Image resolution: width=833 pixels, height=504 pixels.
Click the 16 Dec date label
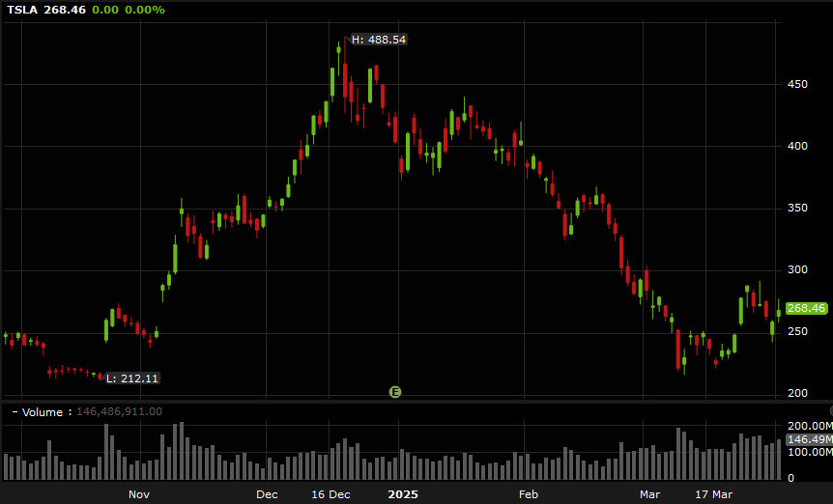click(x=330, y=494)
